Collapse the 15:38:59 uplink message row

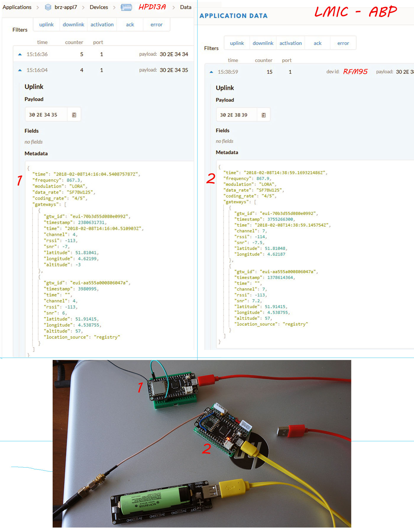(211, 72)
